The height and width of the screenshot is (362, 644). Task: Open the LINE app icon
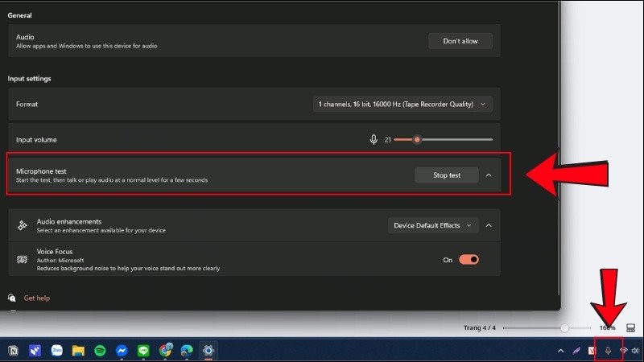(144, 351)
